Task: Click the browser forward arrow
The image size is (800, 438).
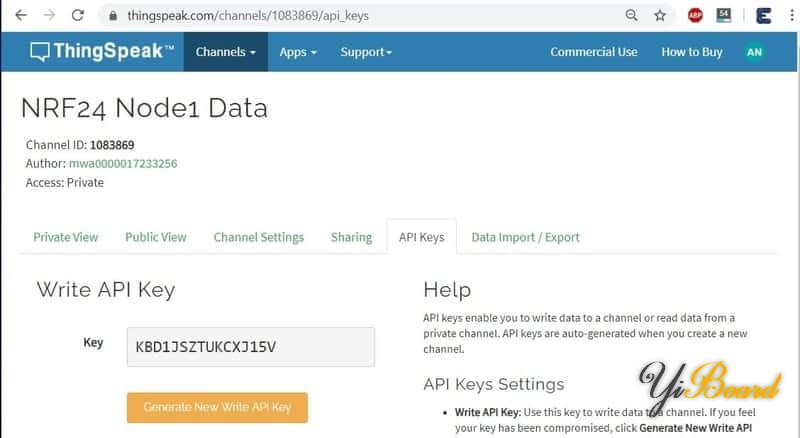Action: coord(50,15)
